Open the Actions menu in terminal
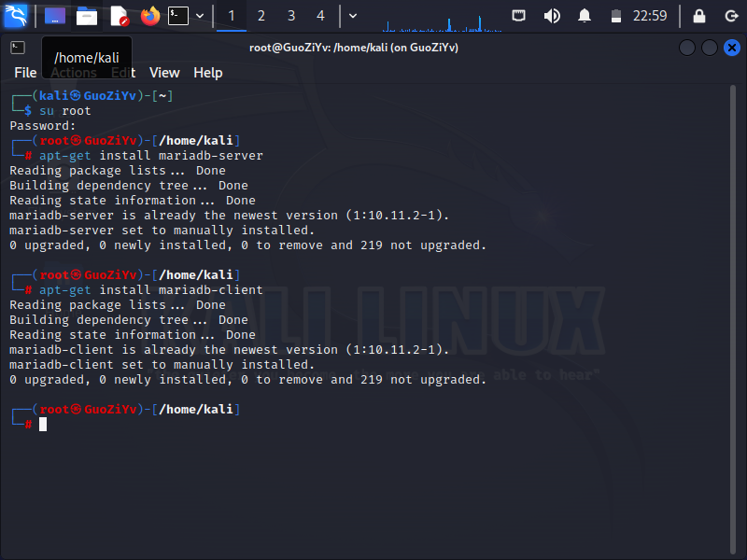The width and height of the screenshot is (747, 560). point(74,73)
